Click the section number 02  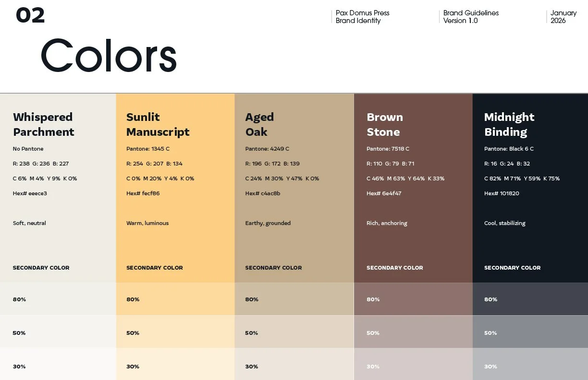point(30,16)
